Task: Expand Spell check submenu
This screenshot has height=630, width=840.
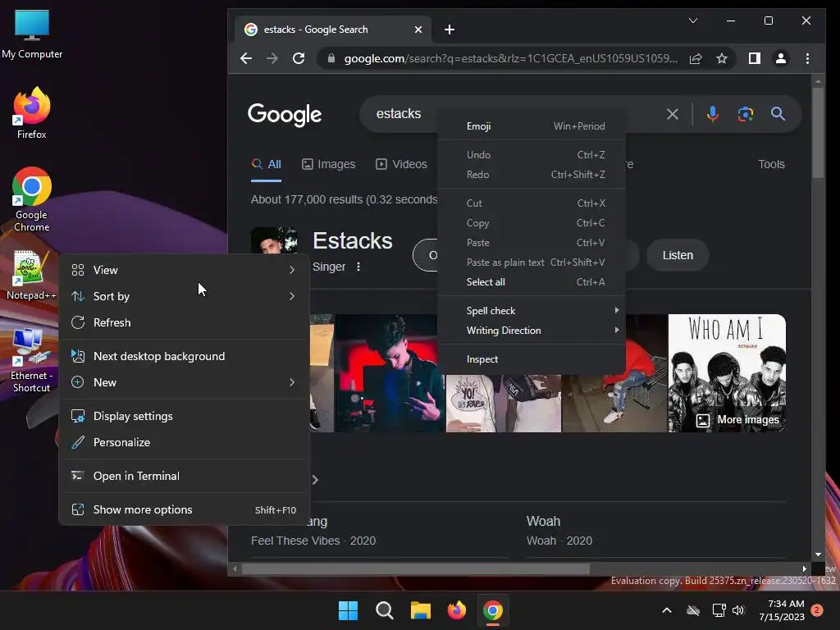Action: click(532, 311)
